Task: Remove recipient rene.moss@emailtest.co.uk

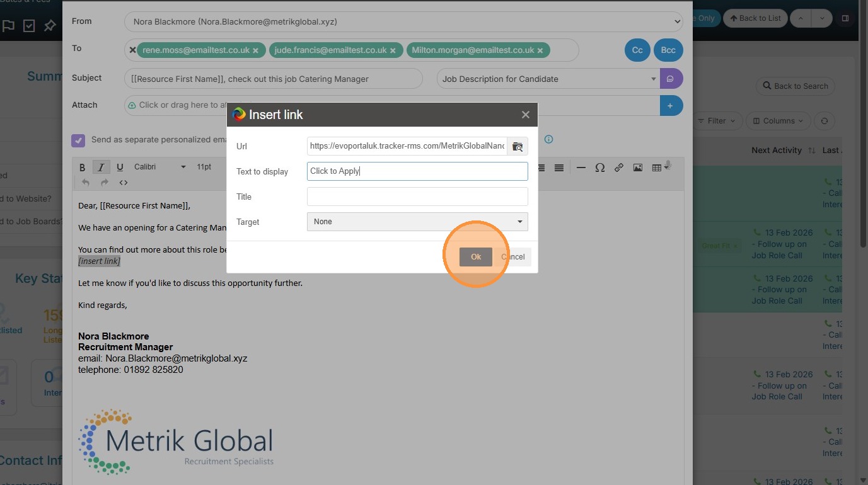Action: [x=255, y=50]
